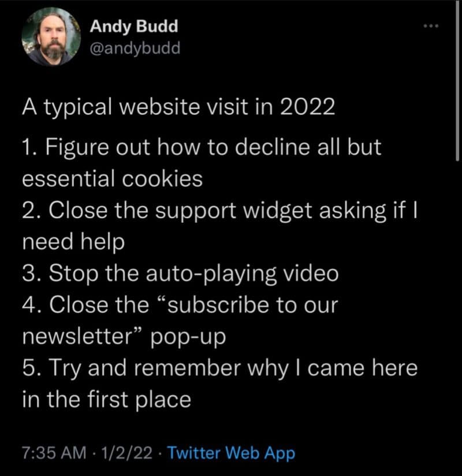Click the 'newsletter pop-up' text line
462x476 pixels.
[124, 337]
